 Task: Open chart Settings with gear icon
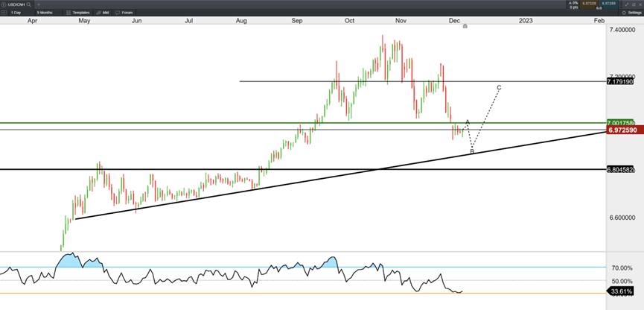click(631, 13)
